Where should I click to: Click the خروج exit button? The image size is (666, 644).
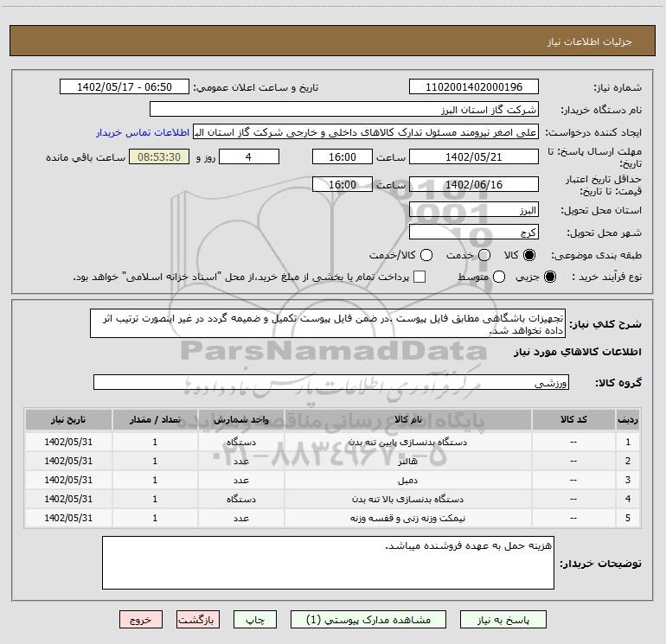click(x=141, y=620)
